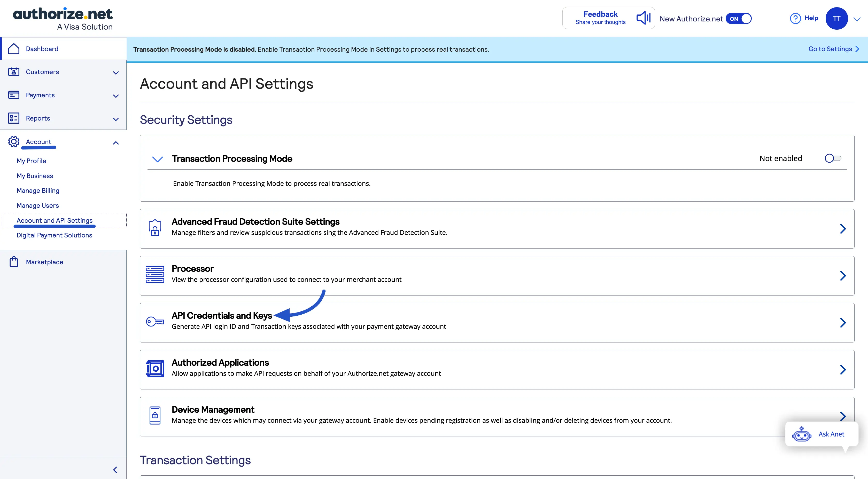Click the API Credentials key icon
Viewport: 868px width, 479px height.
155,322
